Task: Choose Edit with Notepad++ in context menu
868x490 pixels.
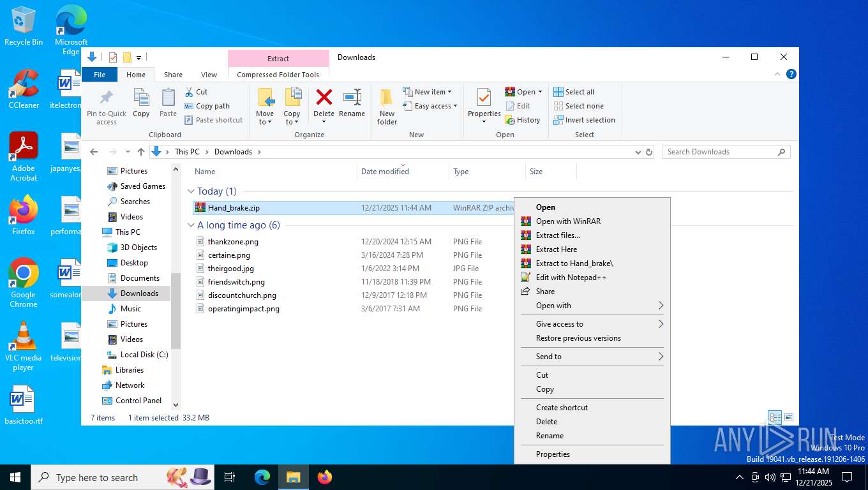Action: tap(592, 278)
